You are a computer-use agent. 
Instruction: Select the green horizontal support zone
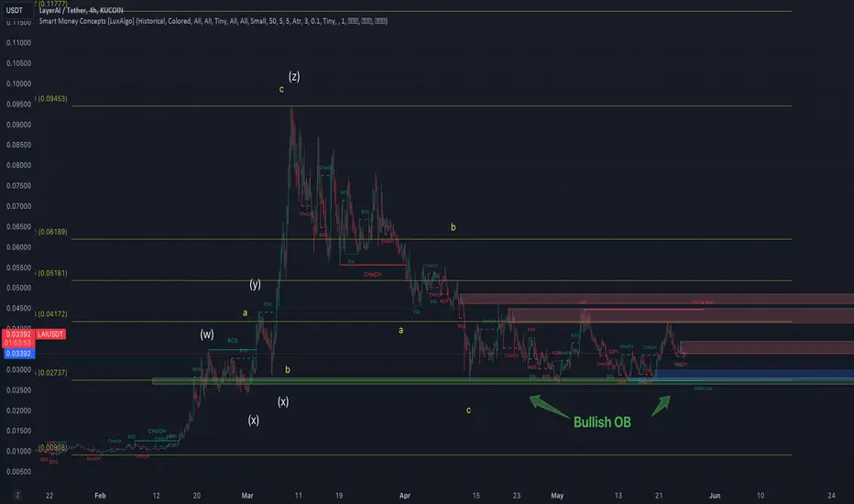503,381
